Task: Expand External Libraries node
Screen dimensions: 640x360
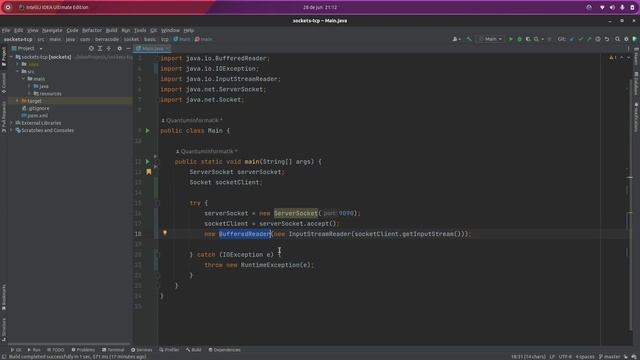Action: click(x=12, y=123)
